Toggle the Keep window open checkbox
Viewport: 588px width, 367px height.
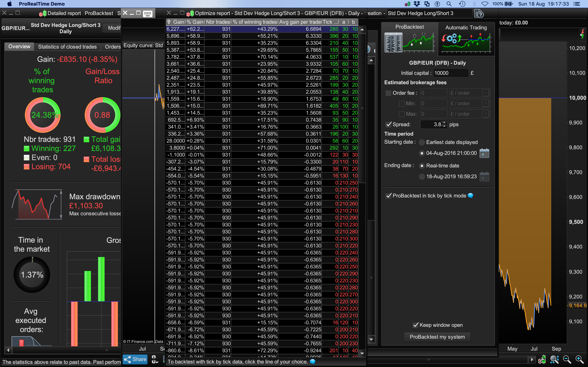coord(415,325)
